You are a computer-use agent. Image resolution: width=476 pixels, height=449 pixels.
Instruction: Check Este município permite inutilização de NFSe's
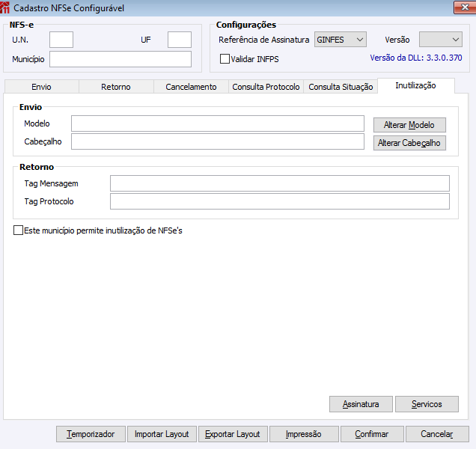click(x=18, y=230)
